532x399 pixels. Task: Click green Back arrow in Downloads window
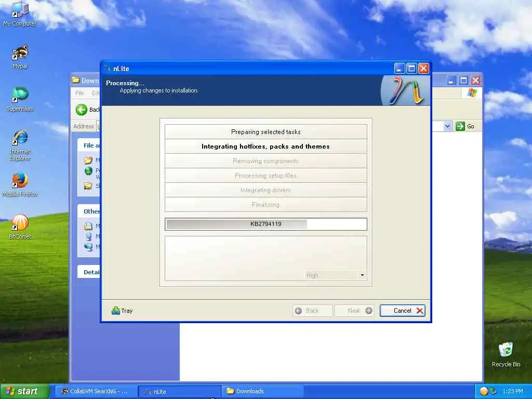(x=82, y=110)
